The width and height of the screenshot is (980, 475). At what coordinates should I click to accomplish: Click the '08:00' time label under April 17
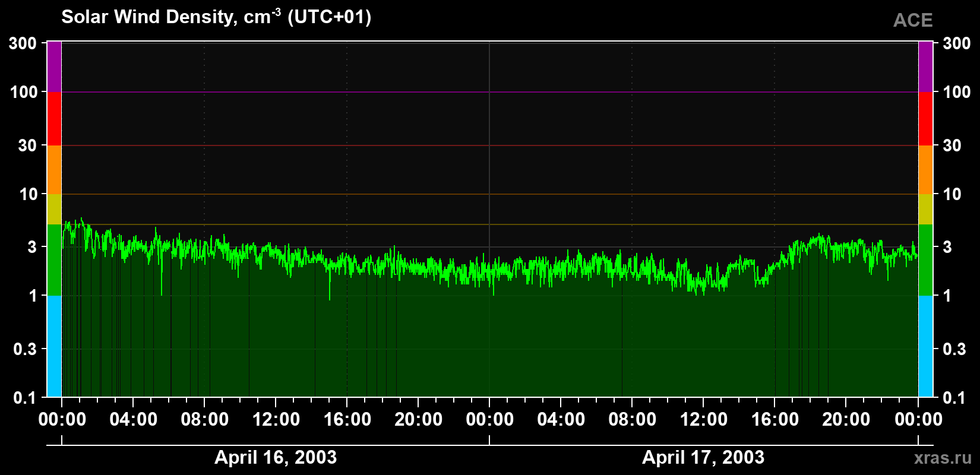[632, 420]
